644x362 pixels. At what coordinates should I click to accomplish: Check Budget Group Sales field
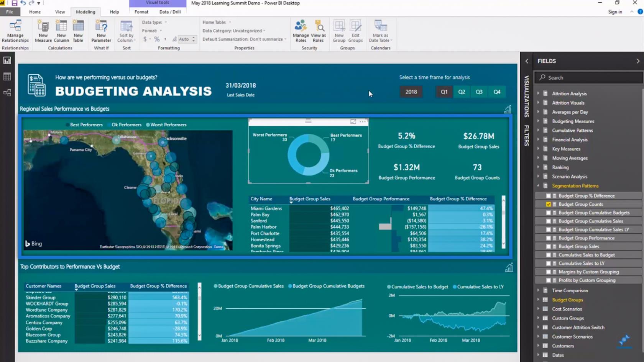pyautogui.click(x=549, y=246)
